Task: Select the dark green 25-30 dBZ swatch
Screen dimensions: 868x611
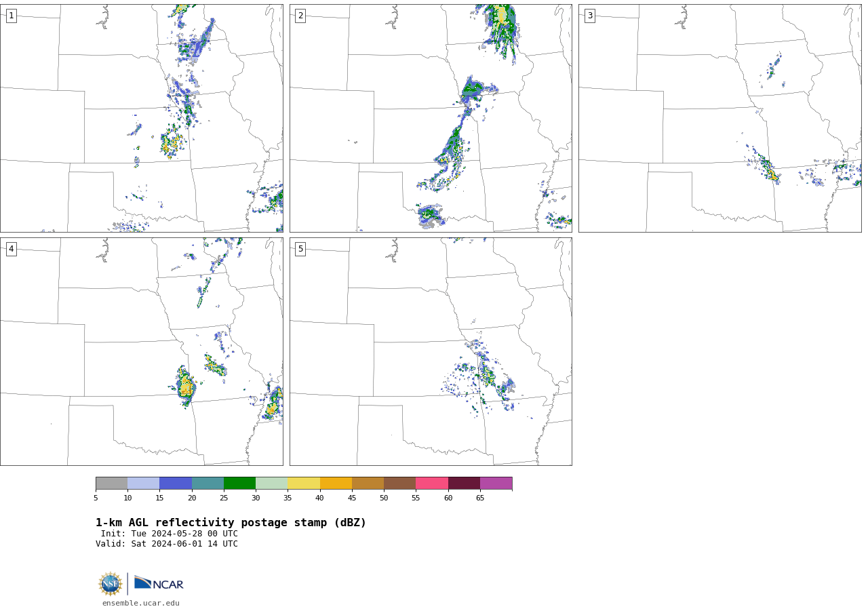Action: pos(239,484)
